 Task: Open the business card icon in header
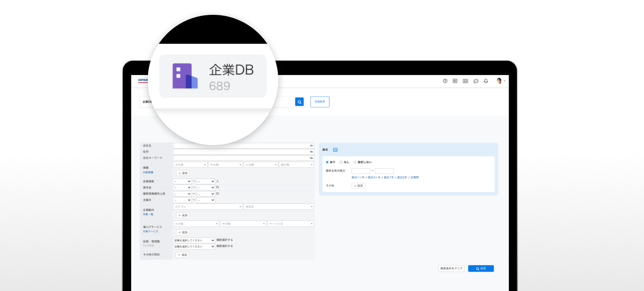click(x=465, y=81)
